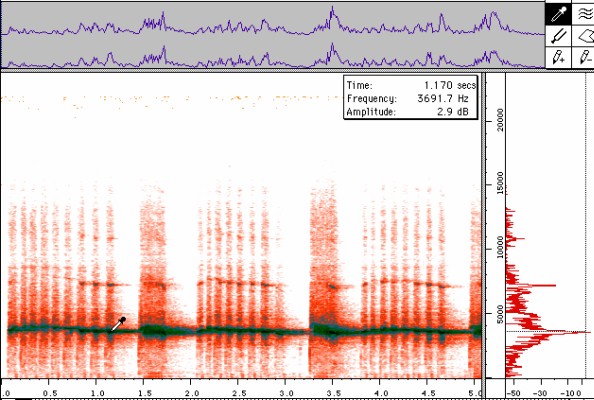Select the pencil minus tool
The width and height of the screenshot is (594, 400).
(583, 58)
